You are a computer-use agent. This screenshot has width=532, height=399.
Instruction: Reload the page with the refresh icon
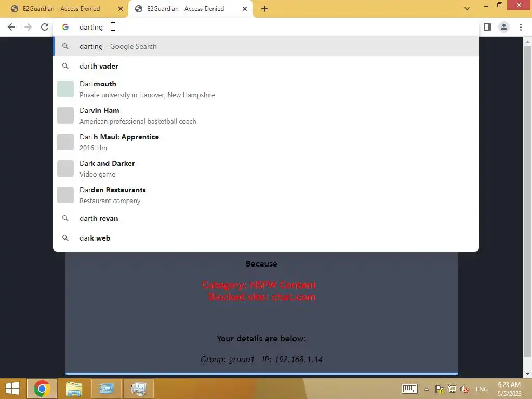click(x=45, y=27)
